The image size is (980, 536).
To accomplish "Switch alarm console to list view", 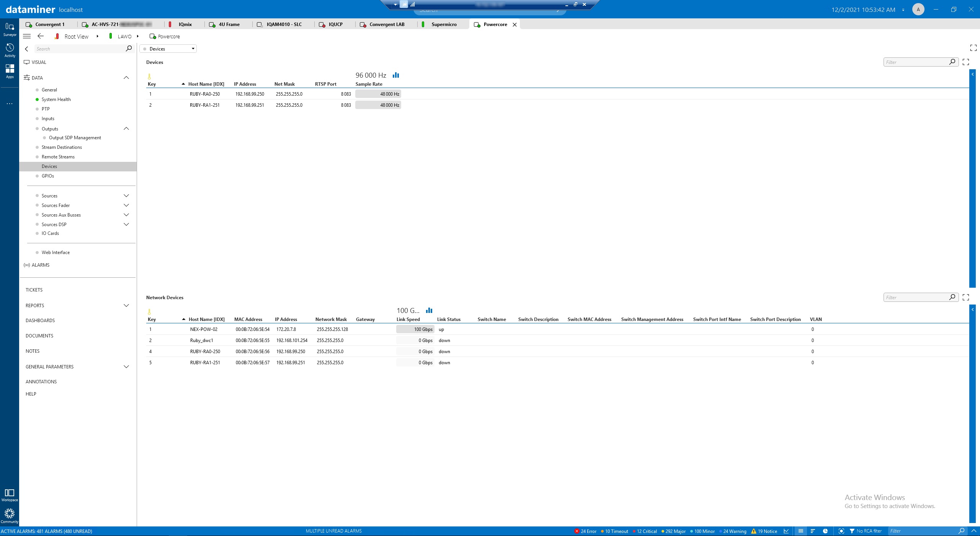I will click(x=800, y=531).
